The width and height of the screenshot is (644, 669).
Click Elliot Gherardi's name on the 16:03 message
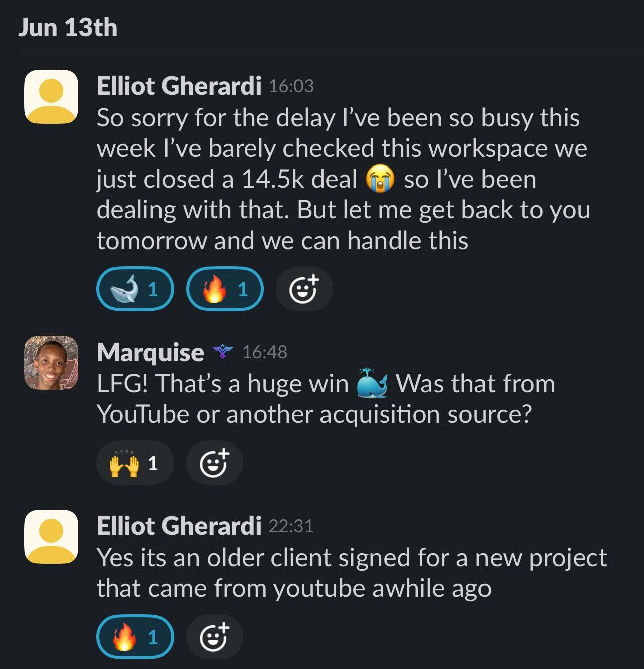[179, 86]
